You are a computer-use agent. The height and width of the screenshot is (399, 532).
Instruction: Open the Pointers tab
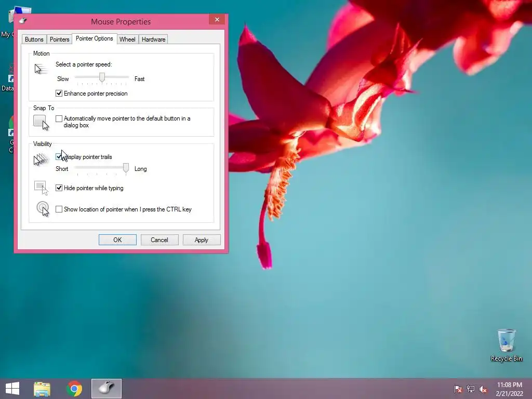59,39
